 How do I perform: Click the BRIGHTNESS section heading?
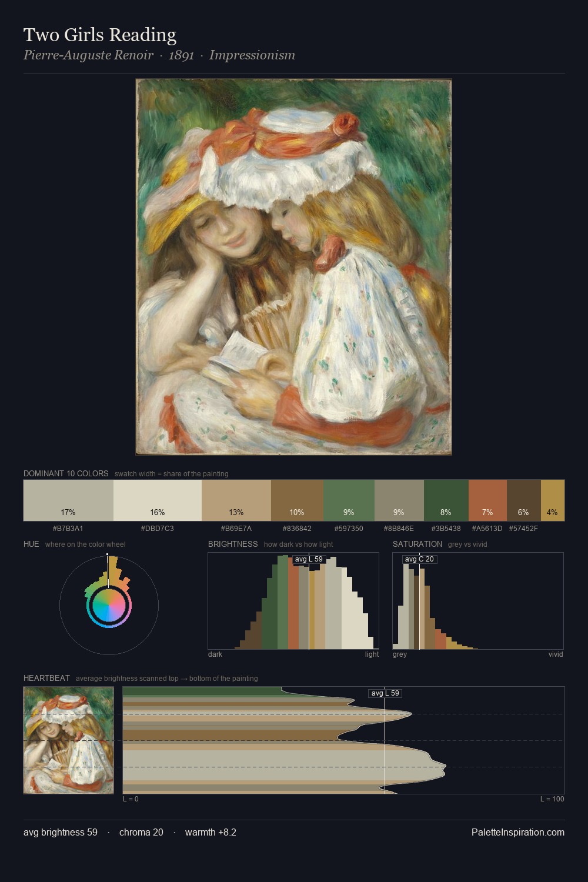click(x=233, y=544)
